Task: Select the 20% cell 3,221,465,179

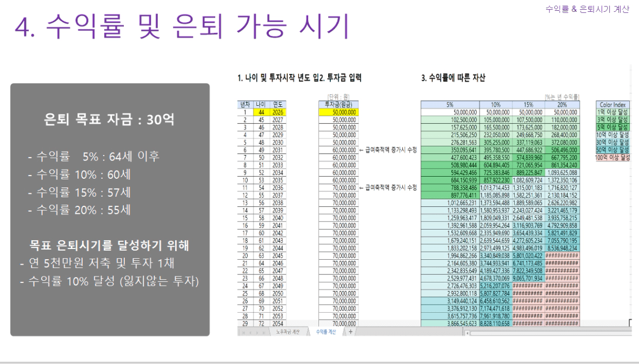Action: click(562, 211)
